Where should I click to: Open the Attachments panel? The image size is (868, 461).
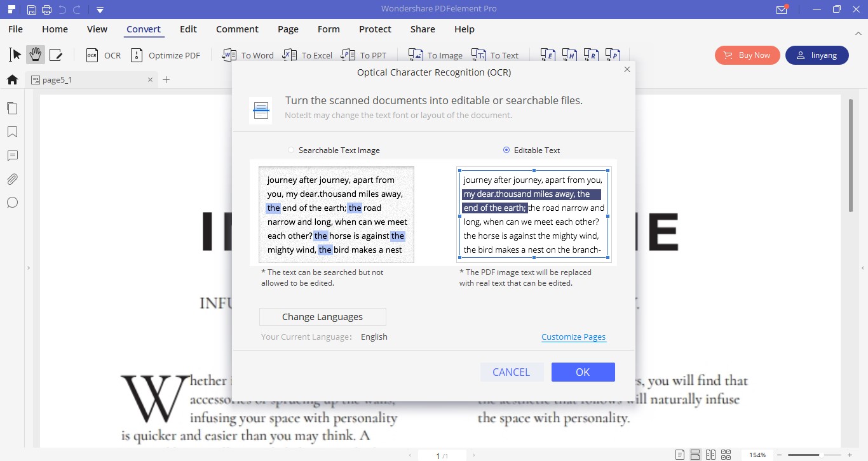11,178
